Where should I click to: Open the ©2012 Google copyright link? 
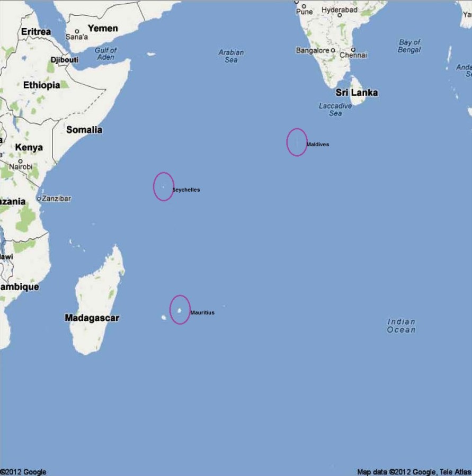point(23,472)
